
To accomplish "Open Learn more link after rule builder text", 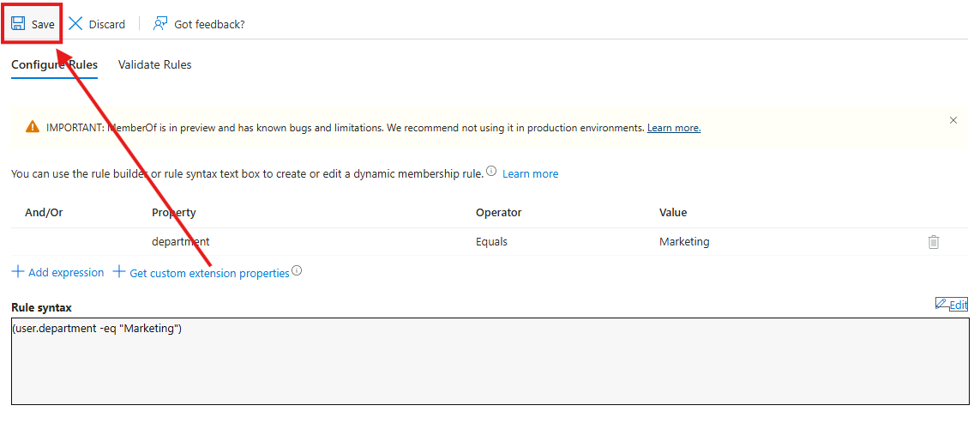I will coord(531,174).
